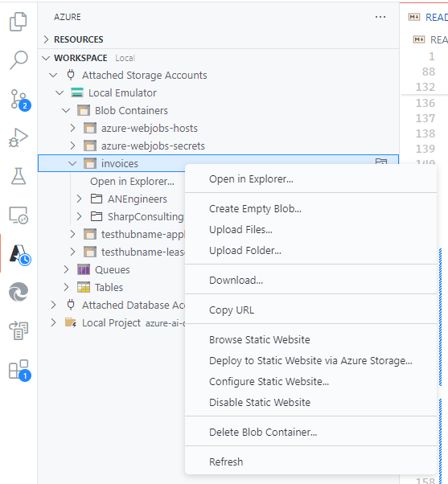Viewport: 448px width, 484px height.
Task: Collapse the invoices container
Action: (x=72, y=163)
